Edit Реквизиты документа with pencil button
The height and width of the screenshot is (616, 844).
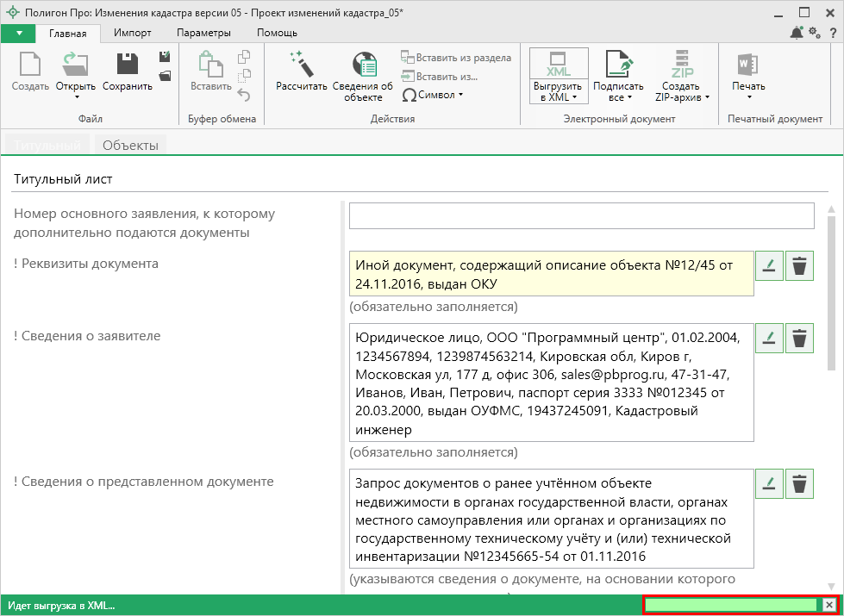point(769,266)
